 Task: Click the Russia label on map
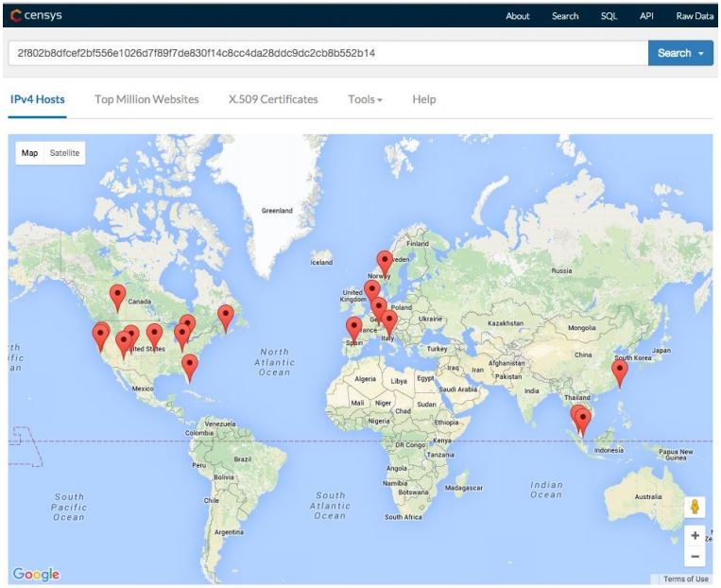pos(561,270)
